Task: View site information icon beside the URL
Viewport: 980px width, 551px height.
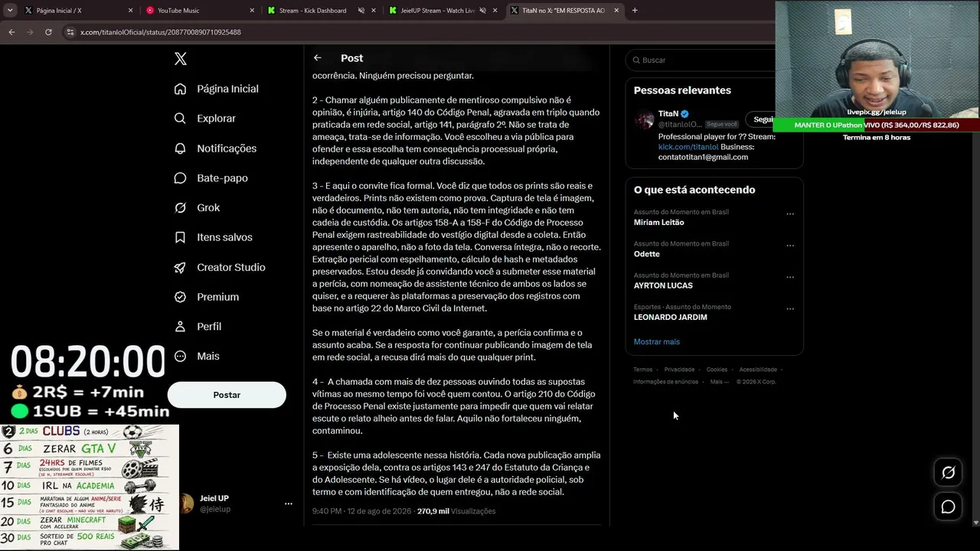Action: [70, 32]
